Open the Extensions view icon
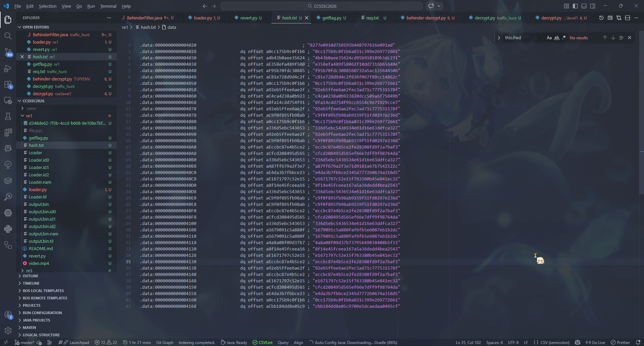 tap(8, 84)
